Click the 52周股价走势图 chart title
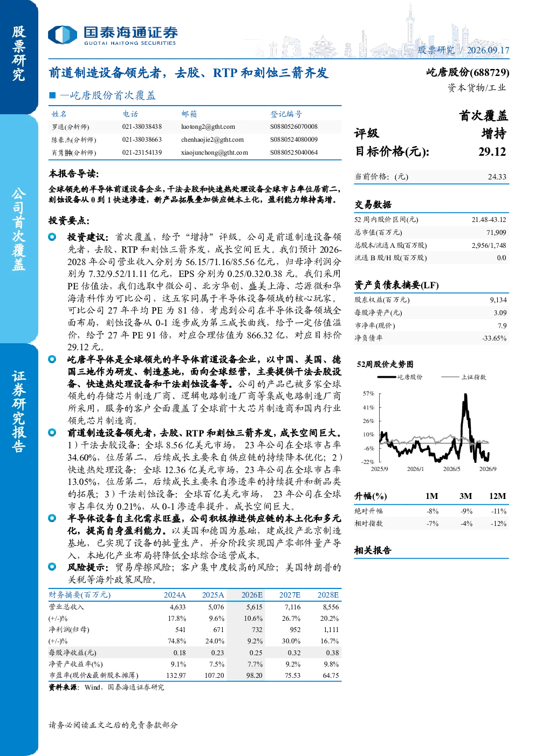 [x=385, y=364]
